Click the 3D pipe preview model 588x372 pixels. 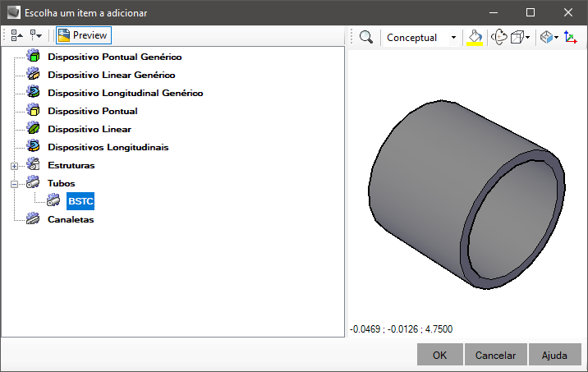point(466,195)
